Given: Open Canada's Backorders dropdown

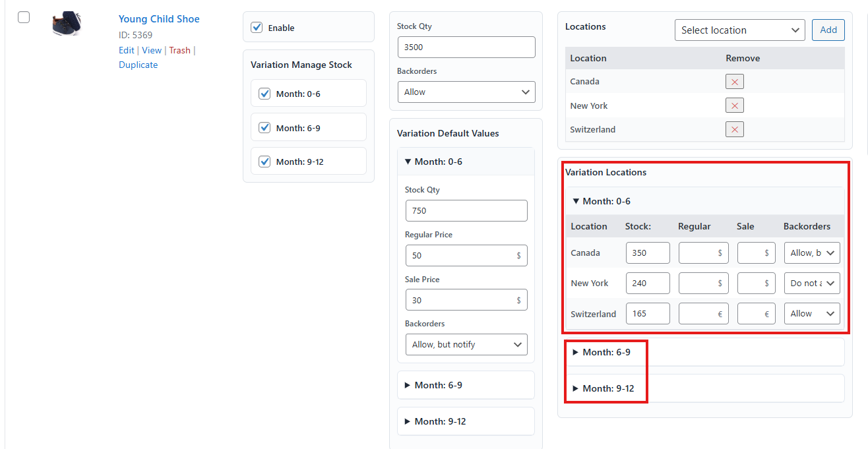Looking at the screenshot, I should (812, 253).
